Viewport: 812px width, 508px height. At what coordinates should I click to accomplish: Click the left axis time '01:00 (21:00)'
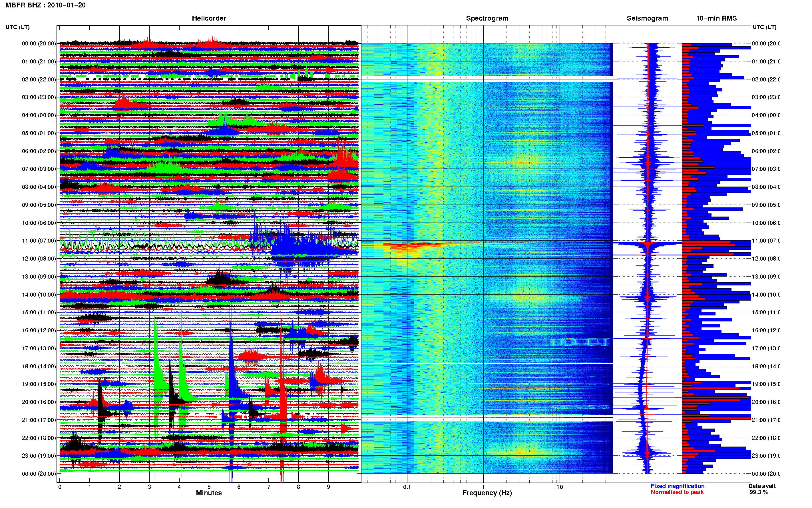[39, 61]
